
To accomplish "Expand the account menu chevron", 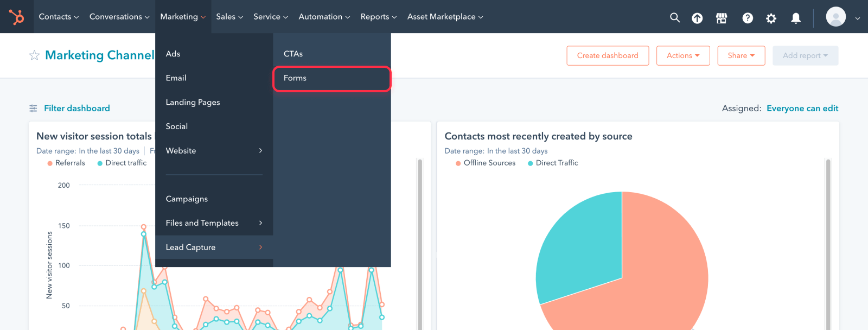I will tap(858, 18).
